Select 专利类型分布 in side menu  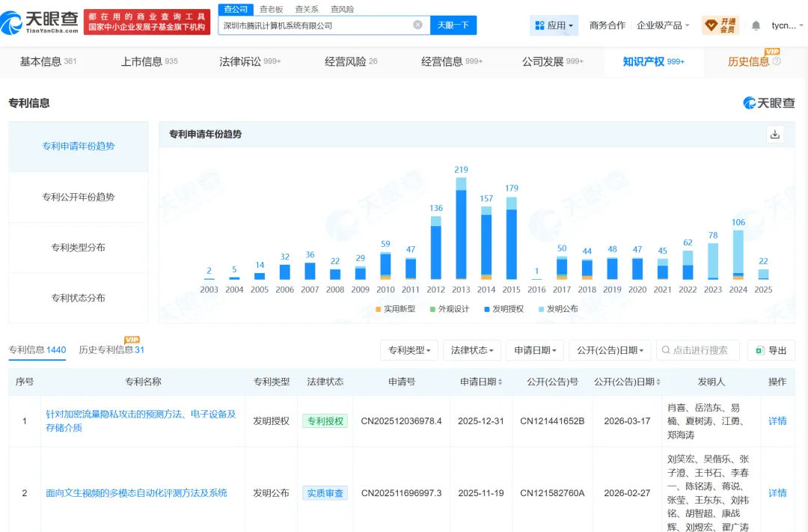click(x=79, y=248)
